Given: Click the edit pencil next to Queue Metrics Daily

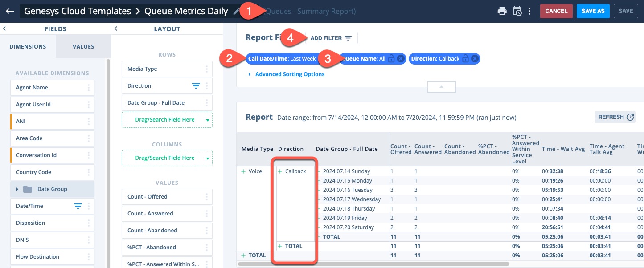Looking at the screenshot, I should (236, 11).
